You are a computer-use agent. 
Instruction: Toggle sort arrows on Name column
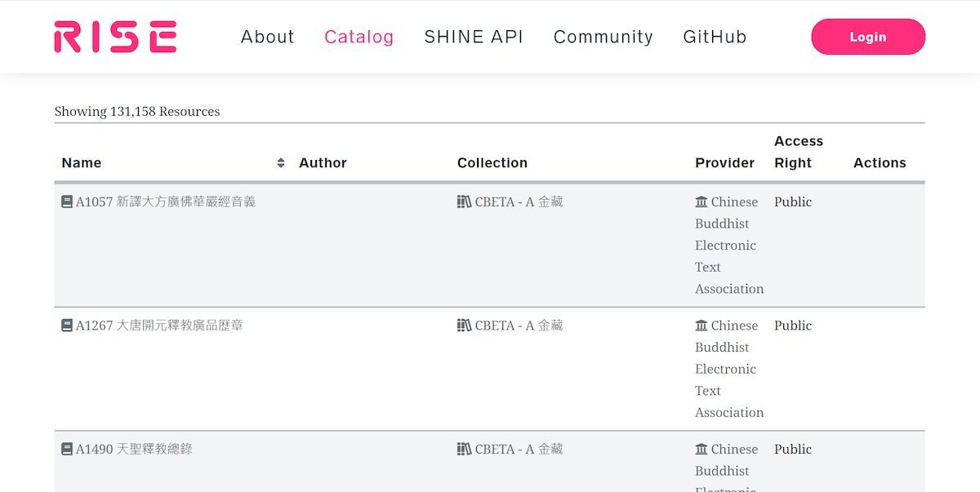pyautogui.click(x=281, y=163)
